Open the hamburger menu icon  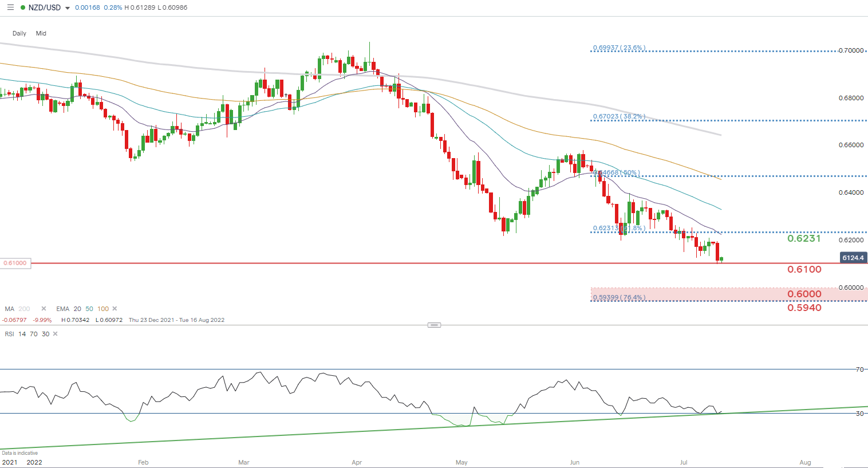pyautogui.click(x=10, y=7)
